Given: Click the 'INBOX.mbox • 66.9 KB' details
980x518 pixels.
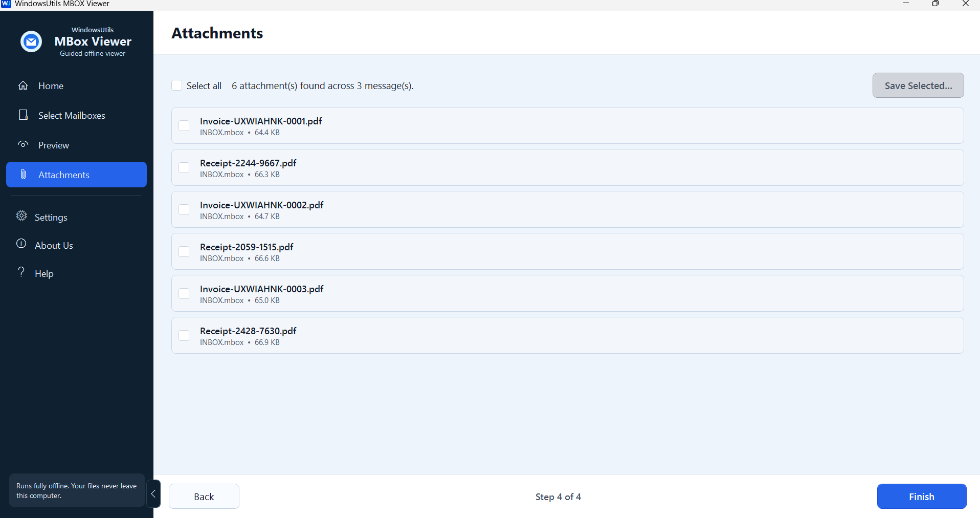Looking at the screenshot, I should [240, 342].
